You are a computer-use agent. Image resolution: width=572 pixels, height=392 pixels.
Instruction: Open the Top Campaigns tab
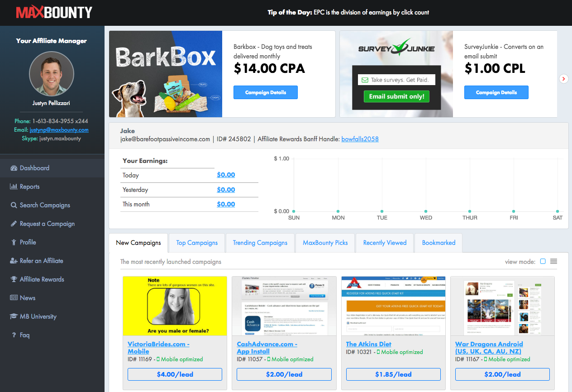[x=197, y=243]
